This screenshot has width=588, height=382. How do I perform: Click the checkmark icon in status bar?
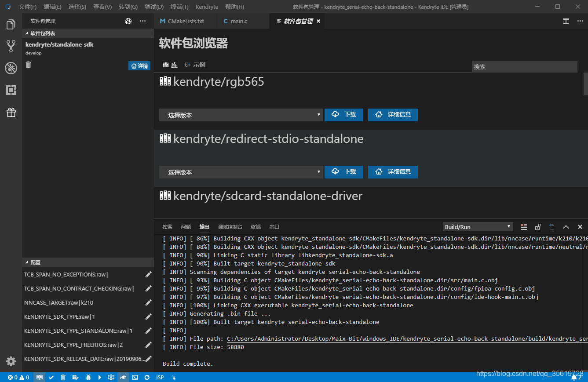point(51,377)
